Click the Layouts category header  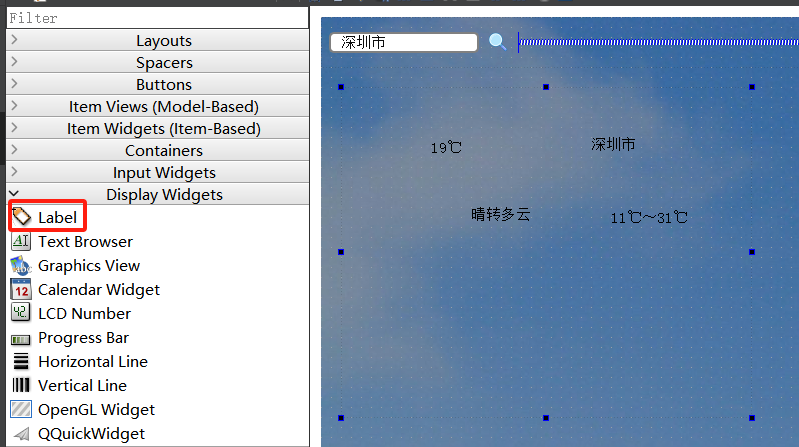[x=157, y=40]
